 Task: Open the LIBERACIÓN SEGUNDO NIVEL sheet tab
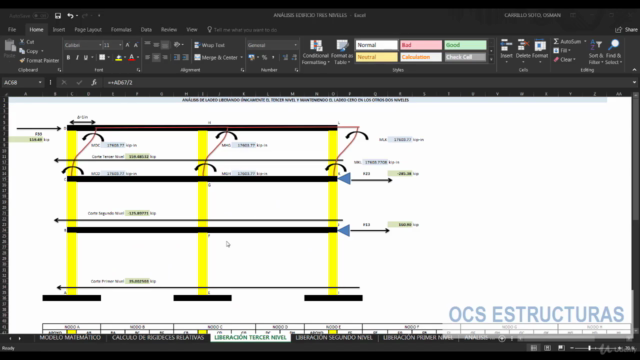[x=334, y=338]
